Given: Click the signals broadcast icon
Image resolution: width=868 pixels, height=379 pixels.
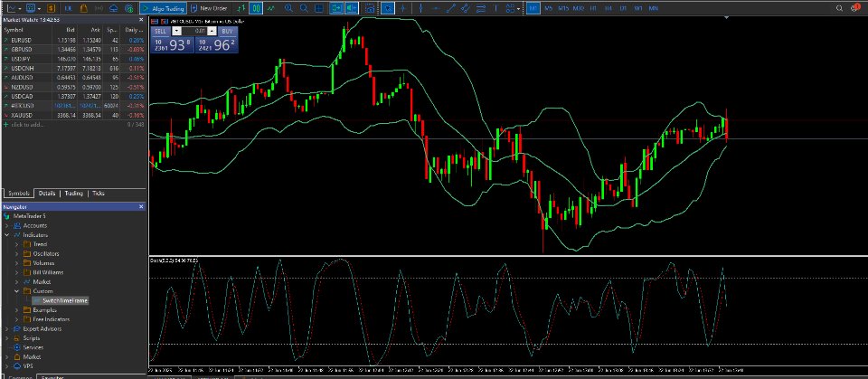Looking at the screenshot, I should 99,8.
